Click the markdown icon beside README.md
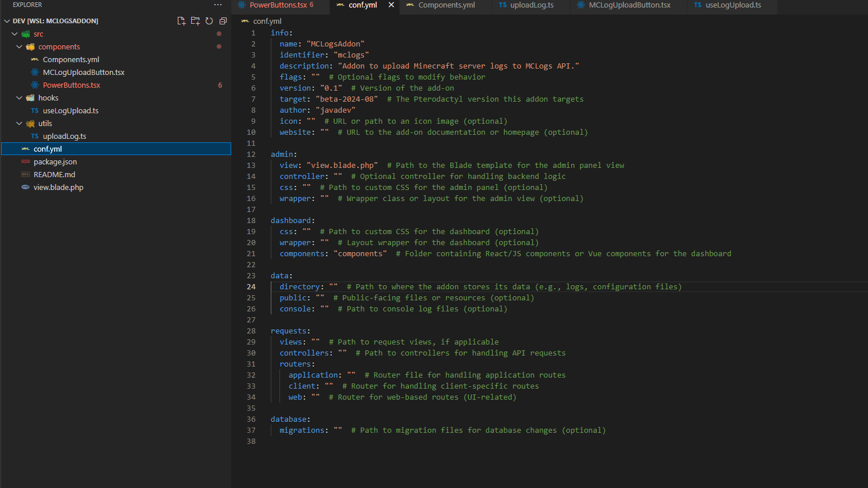Screen dimensions: 868x488 (x=26, y=174)
